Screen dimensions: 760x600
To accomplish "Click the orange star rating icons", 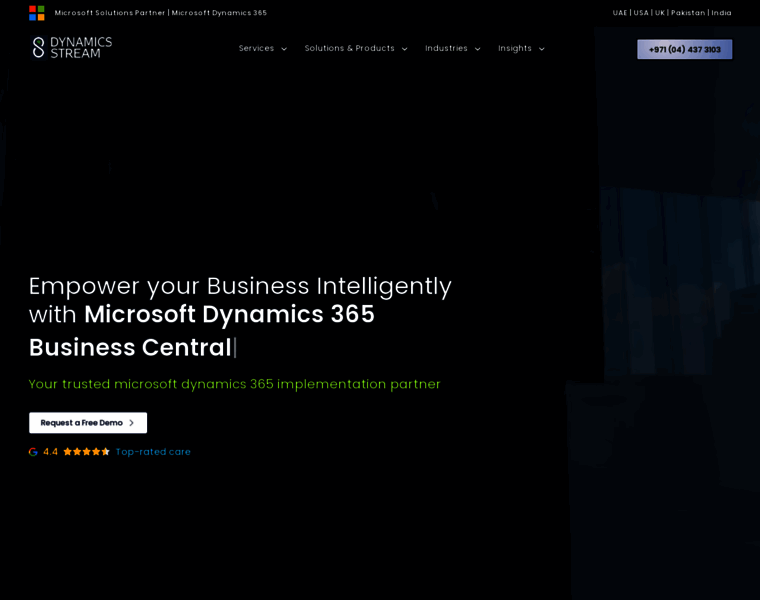I will [86, 452].
